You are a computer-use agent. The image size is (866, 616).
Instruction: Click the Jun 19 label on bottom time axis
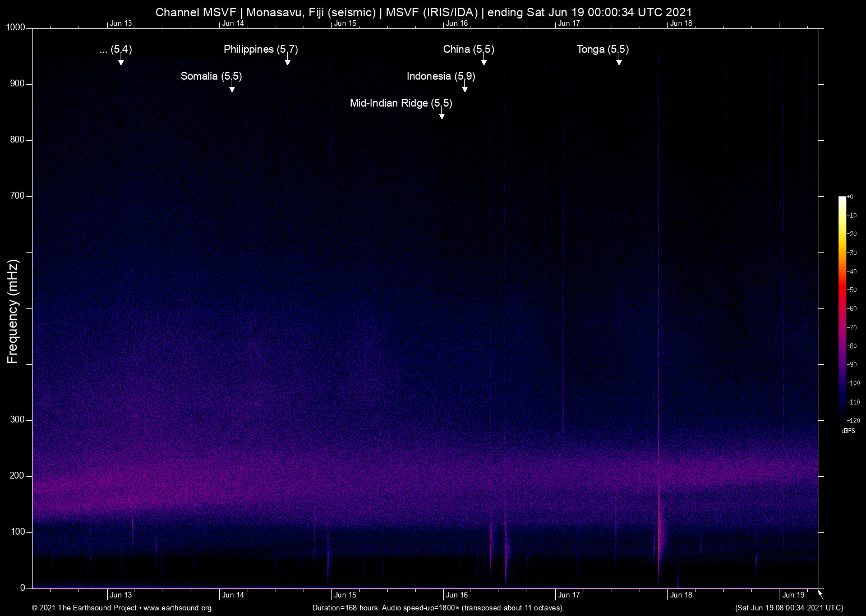coord(793,595)
